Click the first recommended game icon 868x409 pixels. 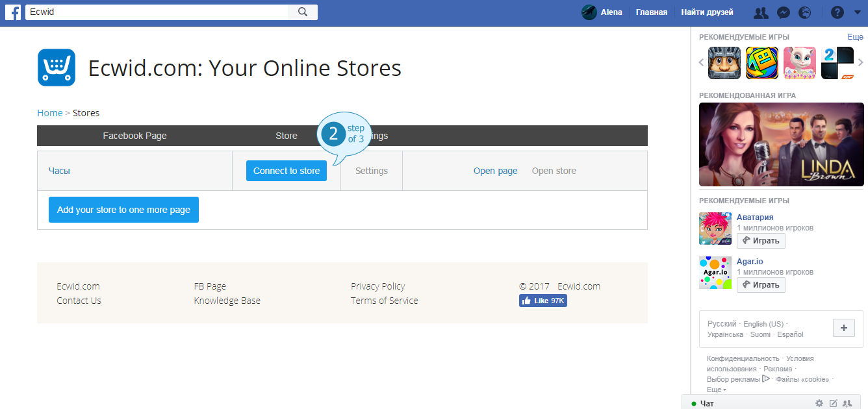pos(724,63)
